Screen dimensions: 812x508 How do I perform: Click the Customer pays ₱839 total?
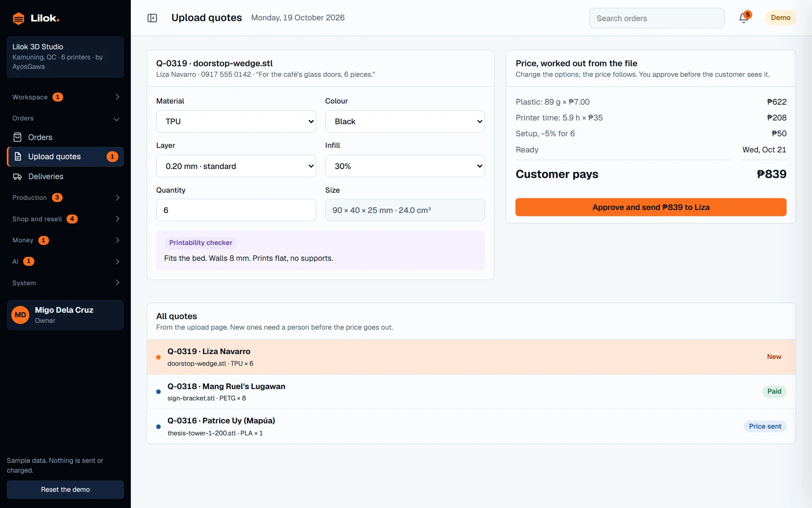pyautogui.click(x=651, y=174)
